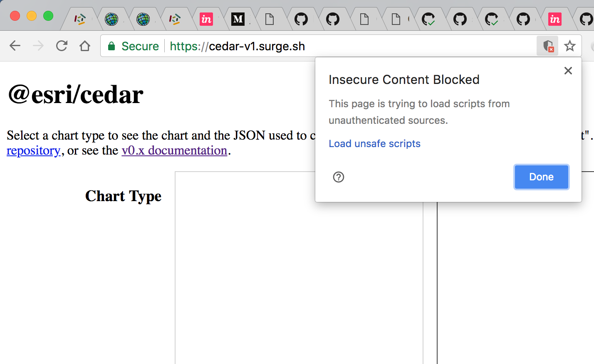Open the v0.x documentation link
This screenshot has width=594, height=364.
coord(174,150)
